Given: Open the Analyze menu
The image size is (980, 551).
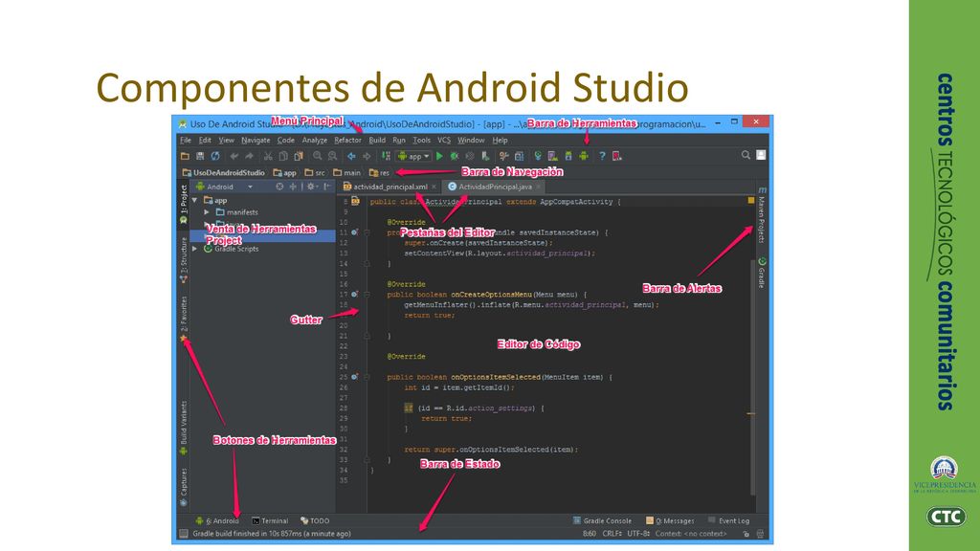Looking at the screenshot, I should click(x=314, y=140).
